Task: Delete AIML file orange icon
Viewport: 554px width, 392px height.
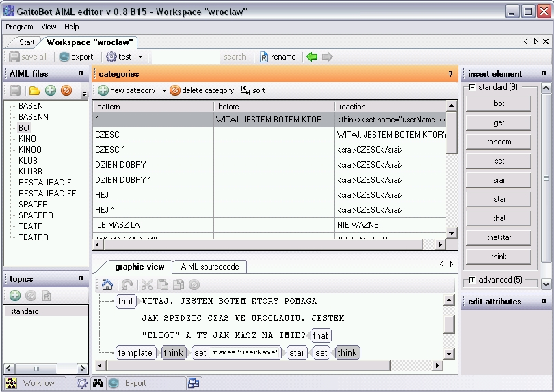Action: 66,90
